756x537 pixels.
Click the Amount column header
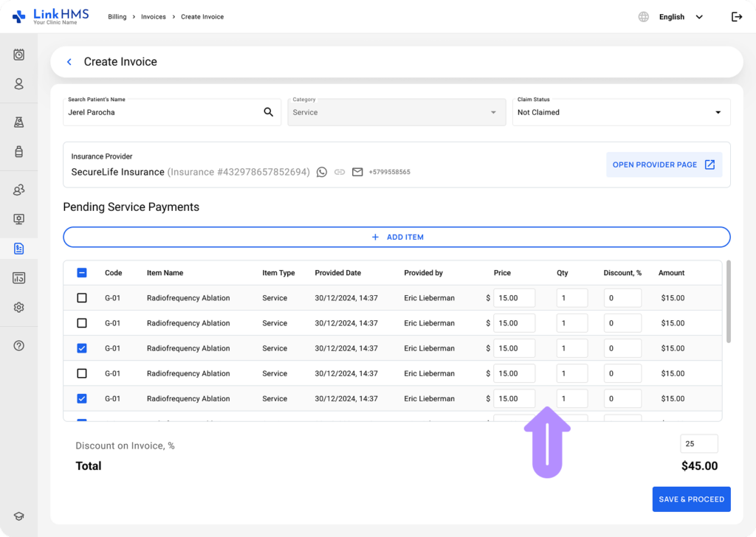(671, 273)
